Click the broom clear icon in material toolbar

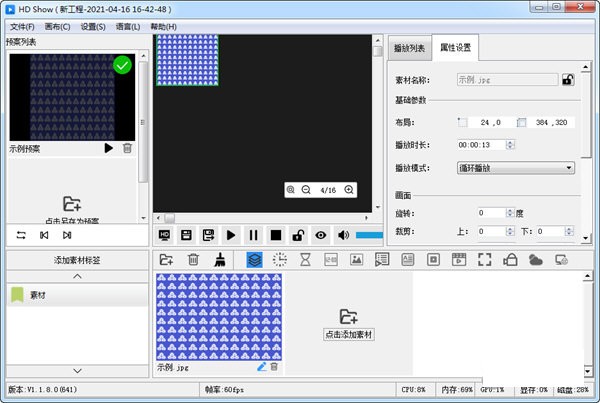(220, 259)
